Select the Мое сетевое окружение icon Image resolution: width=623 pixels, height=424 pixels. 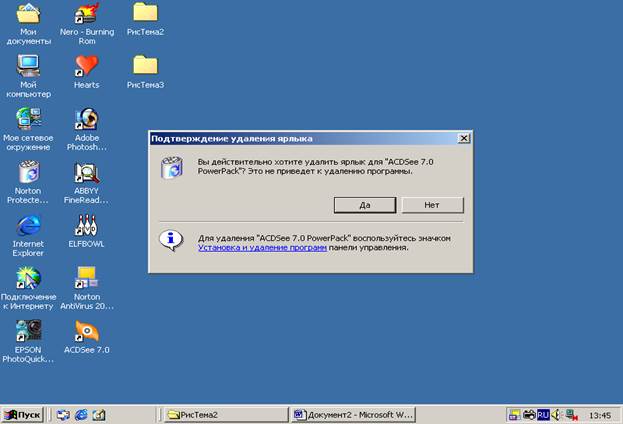click(x=28, y=130)
